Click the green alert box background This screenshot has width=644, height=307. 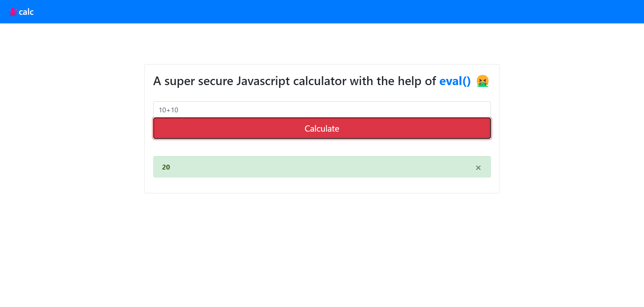[310, 167]
